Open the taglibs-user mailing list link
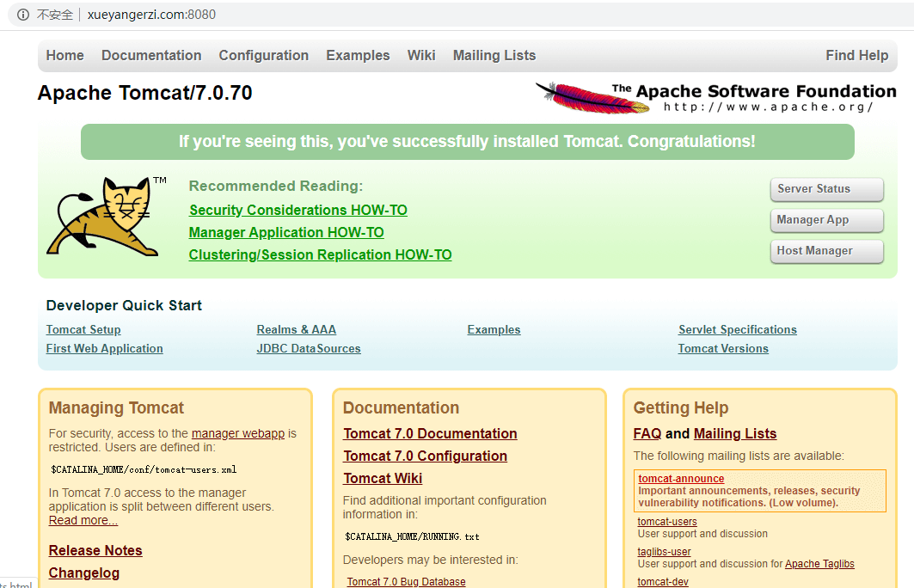914x588 pixels. (x=664, y=551)
